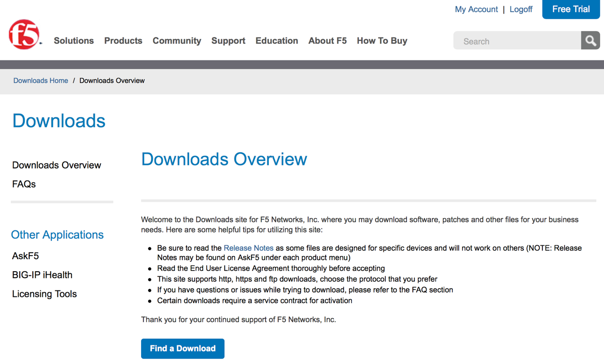The width and height of the screenshot is (604, 364).
Task: Open the How To Buy menu
Action: coord(382,41)
